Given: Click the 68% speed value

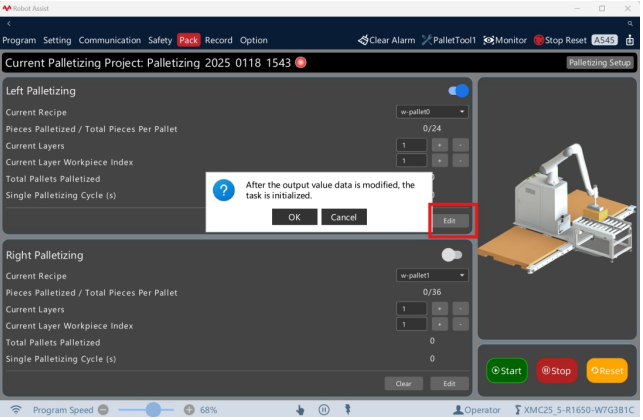Looking at the screenshot, I should (x=209, y=410).
